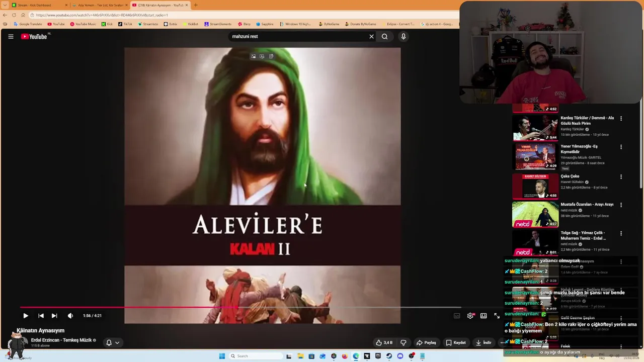Save the video with Kaydet
The image size is (644, 362).
coord(456,343)
